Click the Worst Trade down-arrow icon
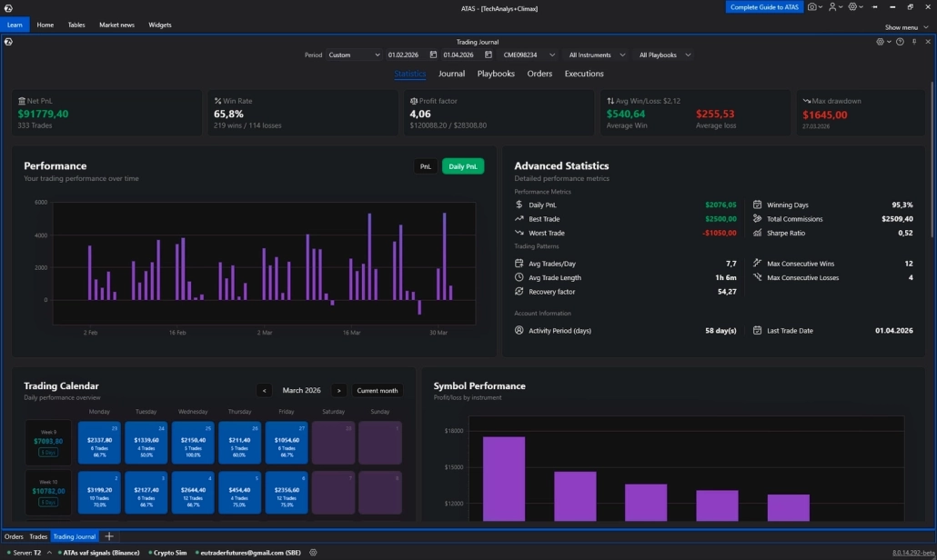 (519, 233)
